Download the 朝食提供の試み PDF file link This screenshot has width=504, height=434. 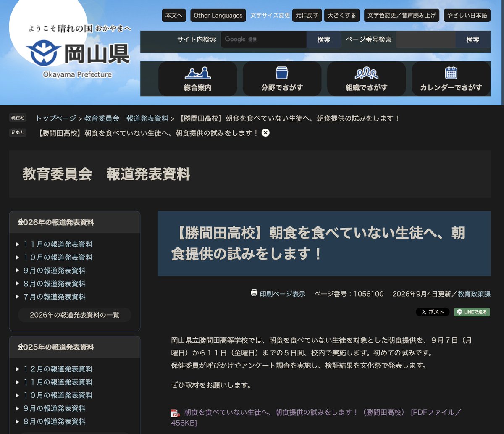316,417
